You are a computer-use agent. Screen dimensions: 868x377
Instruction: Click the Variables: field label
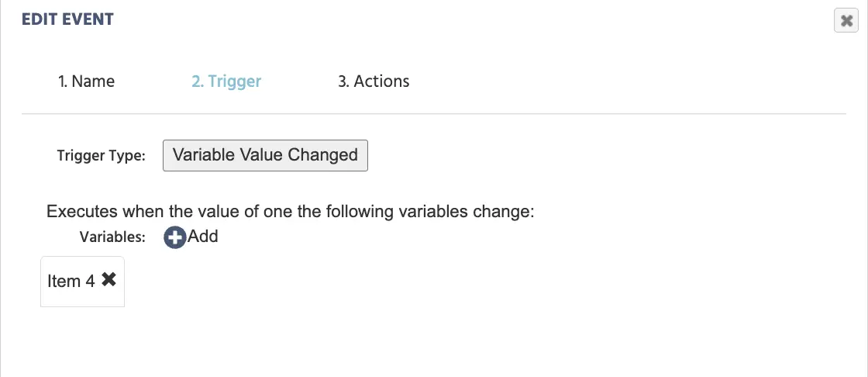112,237
